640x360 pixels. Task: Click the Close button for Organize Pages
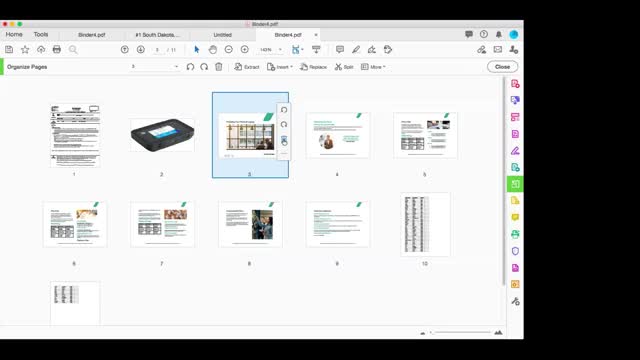click(x=502, y=67)
